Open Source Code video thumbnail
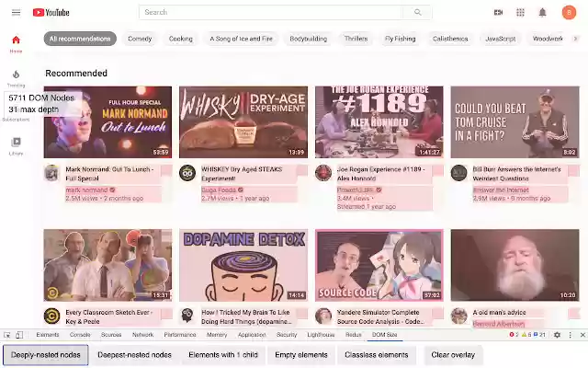The image size is (588, 368). (x=379, y=265)
